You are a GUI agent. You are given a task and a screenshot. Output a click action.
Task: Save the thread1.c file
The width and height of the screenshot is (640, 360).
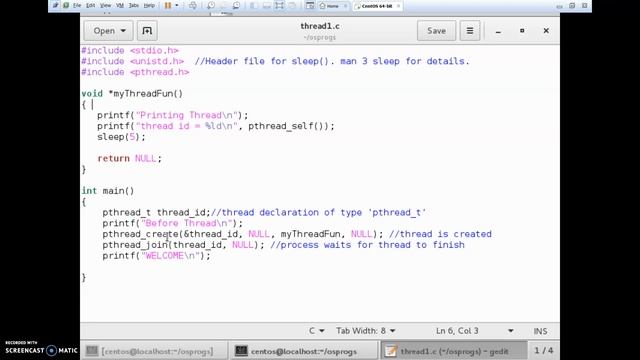pyautogui.click(x=436, y=31)
